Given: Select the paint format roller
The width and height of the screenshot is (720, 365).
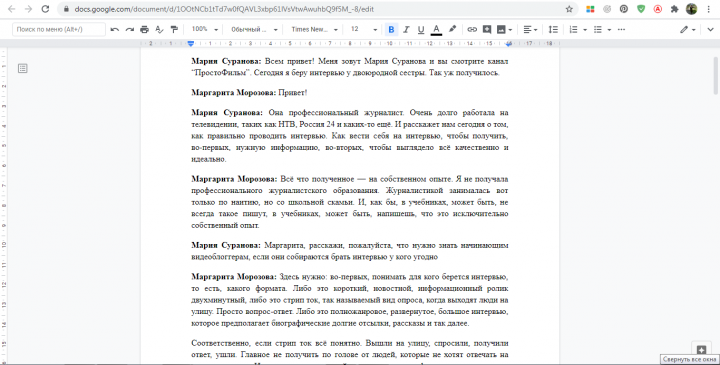Looking at the screenshot, I should (x=174, y=29).
